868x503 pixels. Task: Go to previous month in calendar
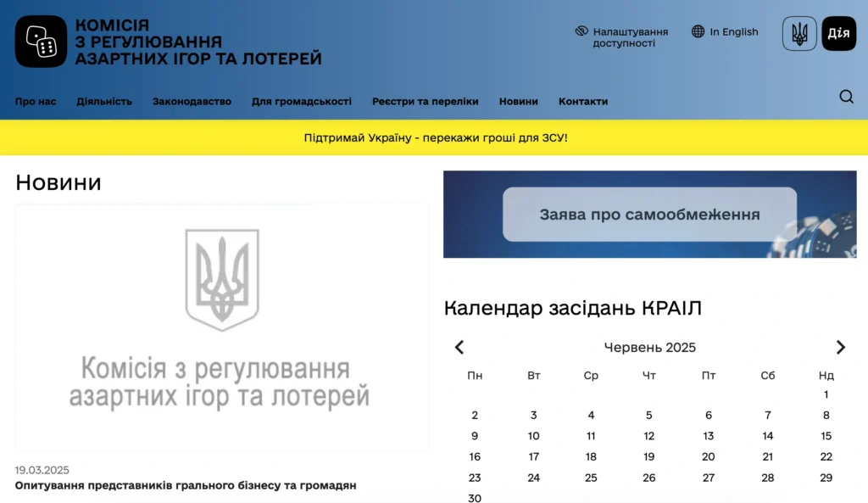[x=459, y=347]
